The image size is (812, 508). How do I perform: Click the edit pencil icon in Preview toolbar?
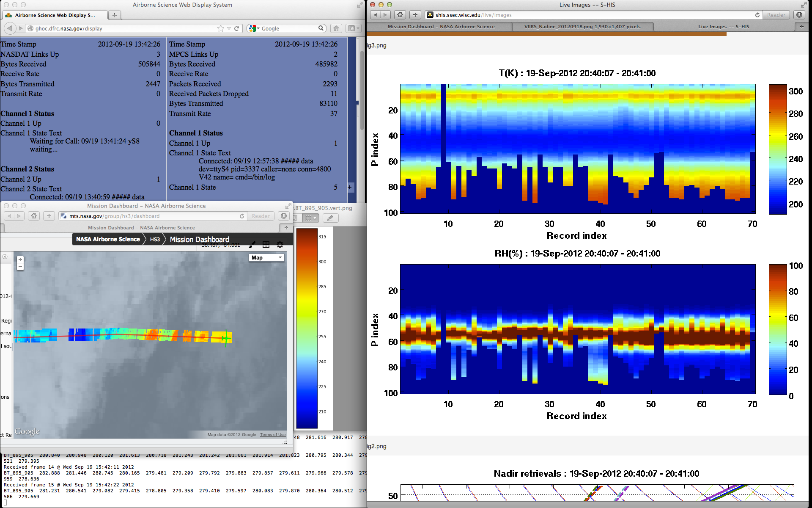click(330, 218)
